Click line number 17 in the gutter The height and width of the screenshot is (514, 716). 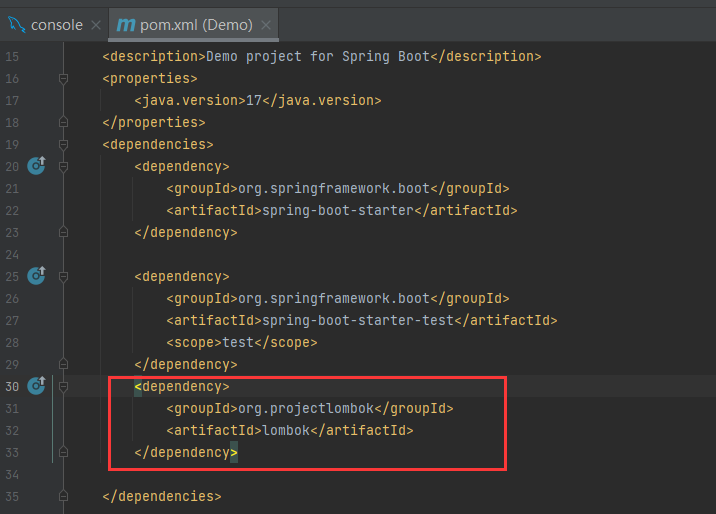coord(12,100)
